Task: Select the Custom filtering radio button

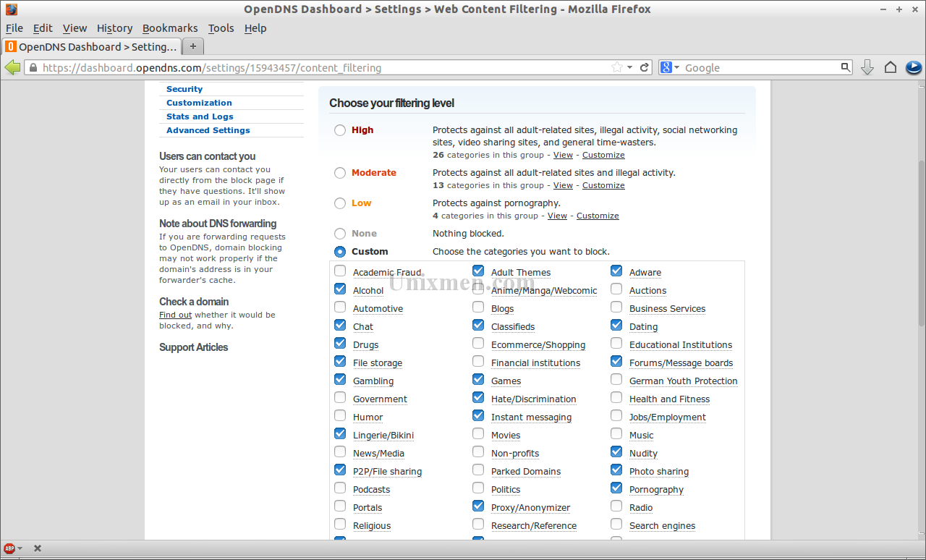Action: [x=340, y=252]
